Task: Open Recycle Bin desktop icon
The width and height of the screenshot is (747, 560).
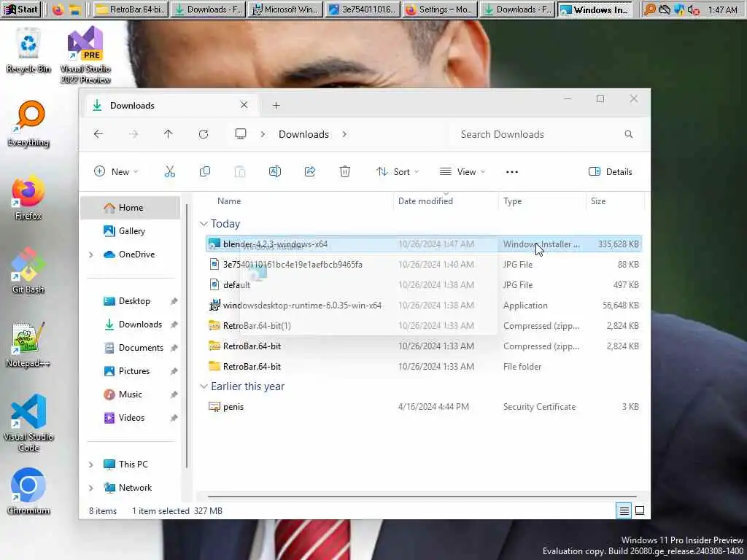Action: (x=28, y=50)
